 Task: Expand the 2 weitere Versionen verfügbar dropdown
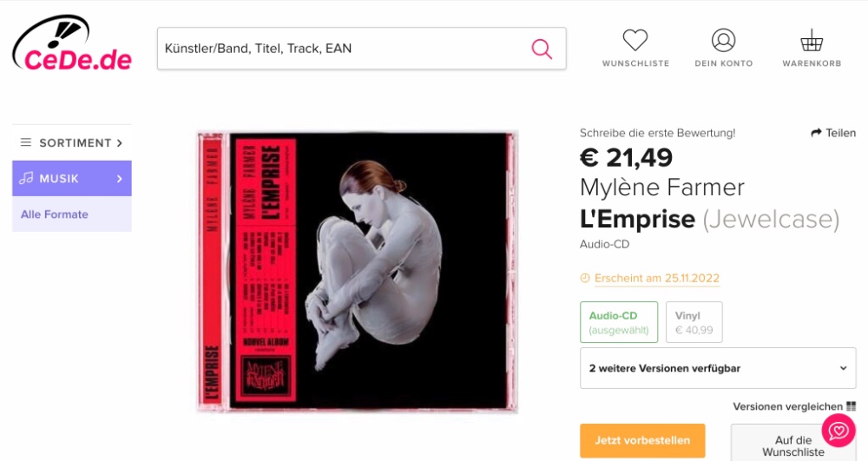click(x=718, y=368)
